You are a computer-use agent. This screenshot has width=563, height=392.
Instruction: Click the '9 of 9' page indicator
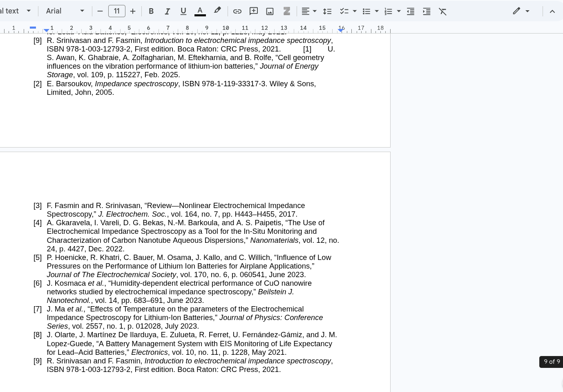pos(552,362)
